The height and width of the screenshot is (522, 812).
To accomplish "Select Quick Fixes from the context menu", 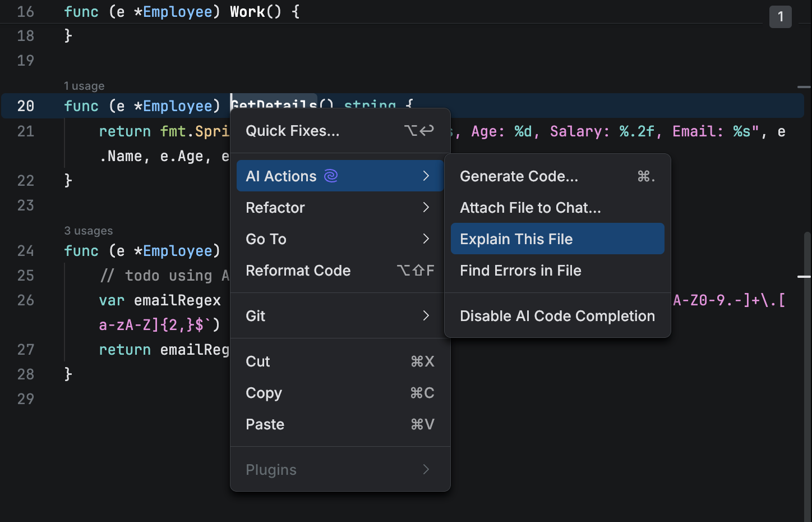I will pos(292,131).
